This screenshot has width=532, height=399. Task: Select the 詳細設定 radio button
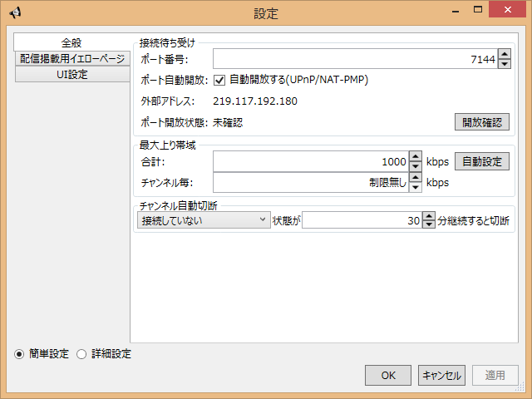click(81, 354)
